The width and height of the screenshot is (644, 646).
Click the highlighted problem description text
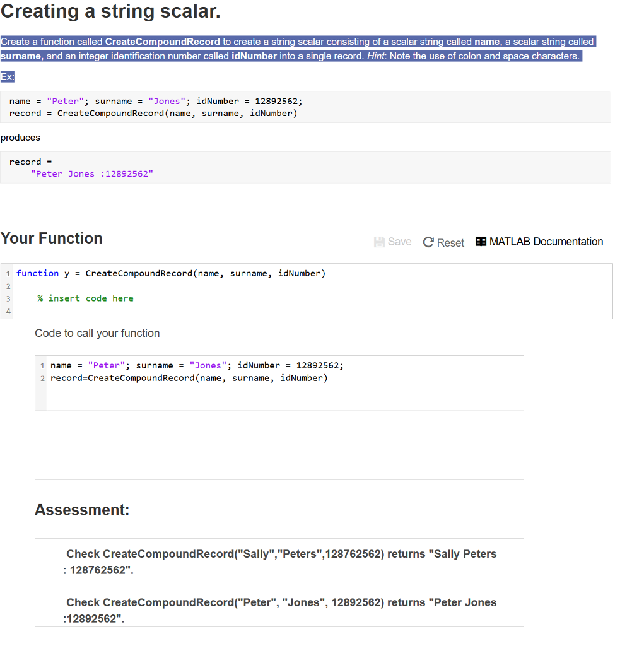[x=290, y=49]
